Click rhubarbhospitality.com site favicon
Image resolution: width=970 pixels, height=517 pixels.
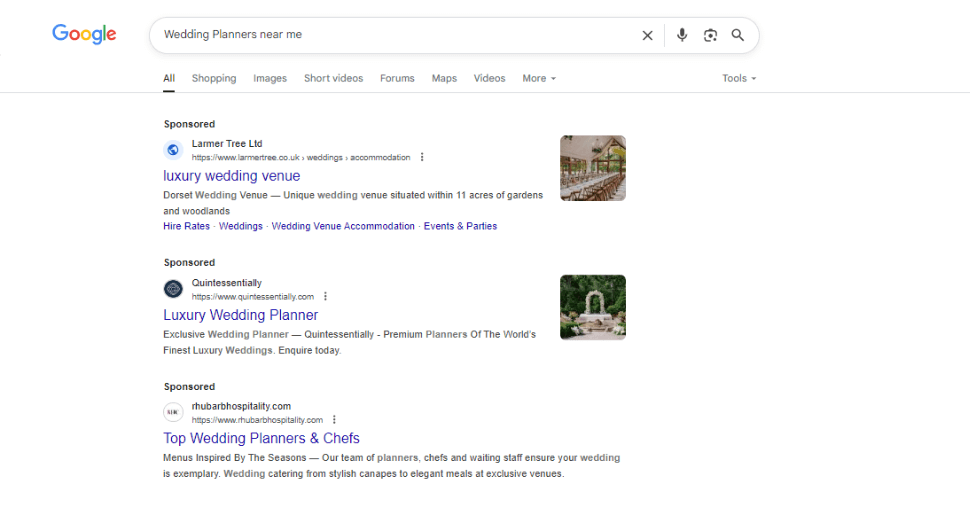pyautogui.click(x=173, y=412)
